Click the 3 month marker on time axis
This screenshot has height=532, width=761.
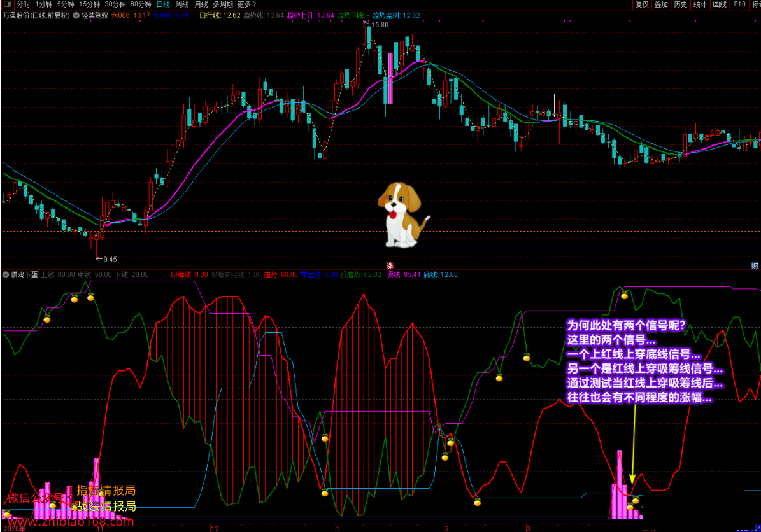pos(529,528)
